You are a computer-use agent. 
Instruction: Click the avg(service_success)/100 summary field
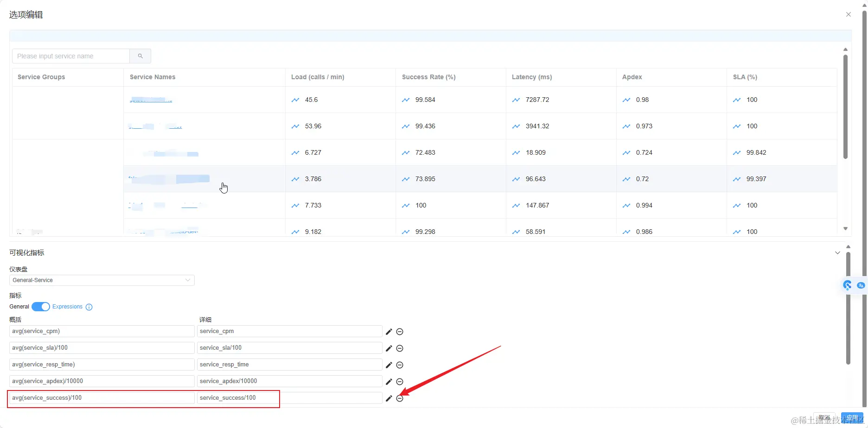pos(102,398)
